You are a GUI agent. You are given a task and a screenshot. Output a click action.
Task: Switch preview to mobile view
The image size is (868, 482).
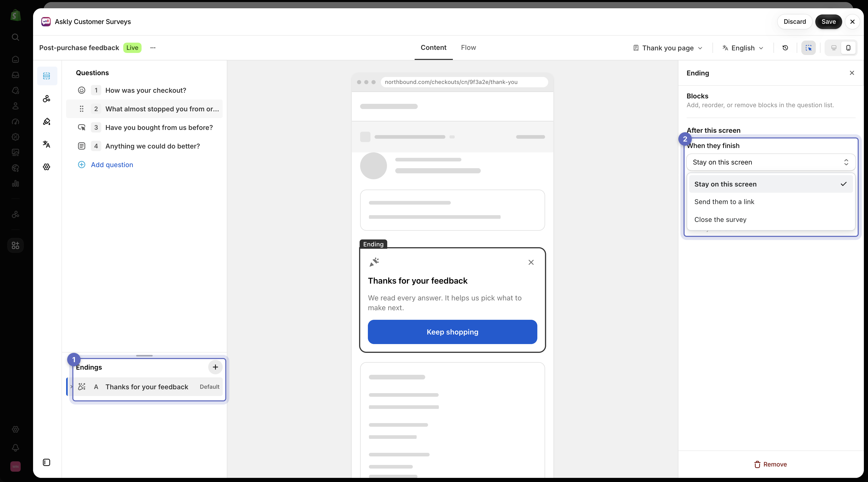click(848, 48)
